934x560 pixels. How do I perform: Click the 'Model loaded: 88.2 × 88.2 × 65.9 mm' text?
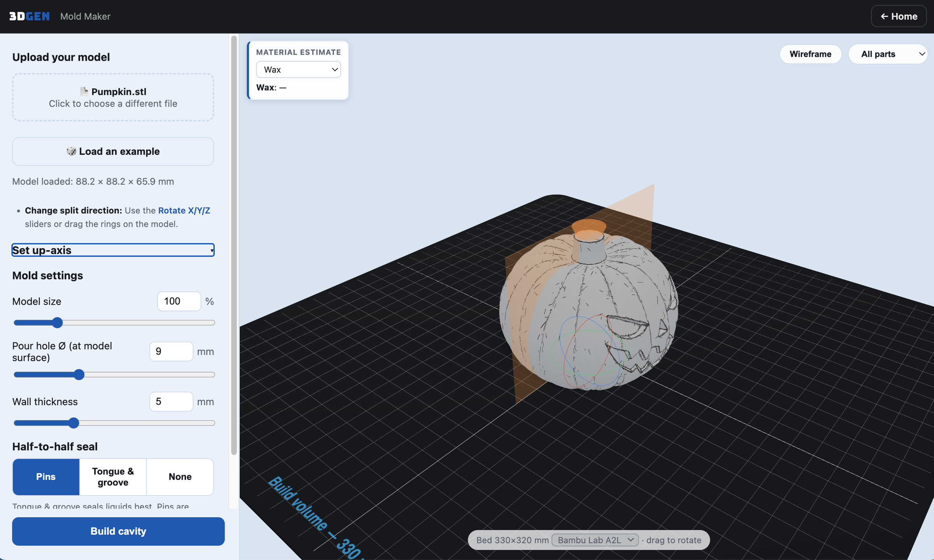93,181
